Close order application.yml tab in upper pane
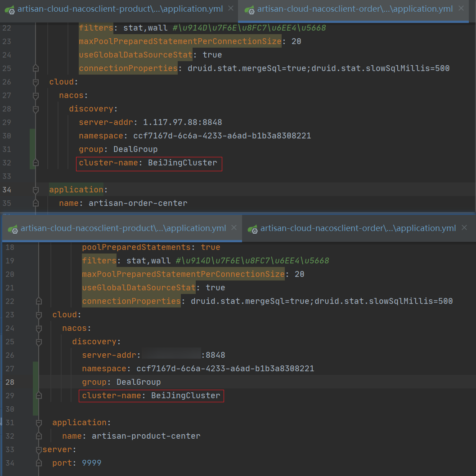 pos(461,9)
